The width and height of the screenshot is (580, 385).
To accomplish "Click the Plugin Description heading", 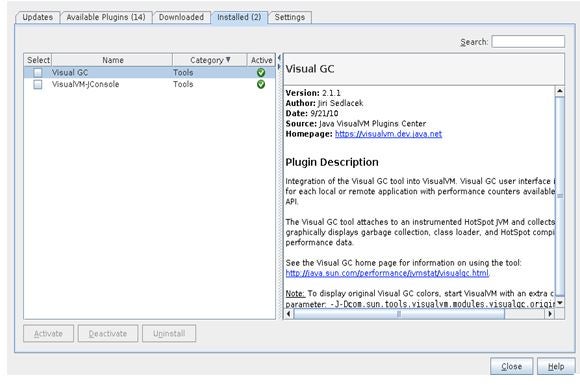I will click(x=332, y=162).
